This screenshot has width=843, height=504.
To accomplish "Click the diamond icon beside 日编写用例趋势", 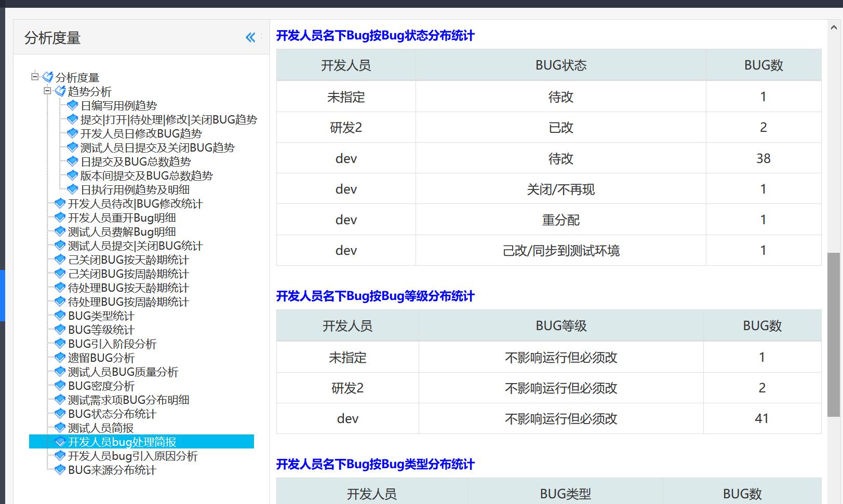I will coord(73,105).
